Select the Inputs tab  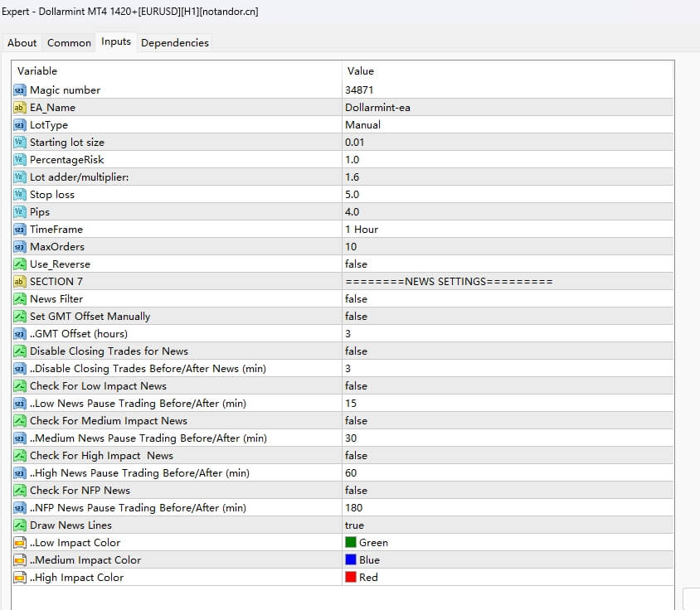click(x=116, y=42)
